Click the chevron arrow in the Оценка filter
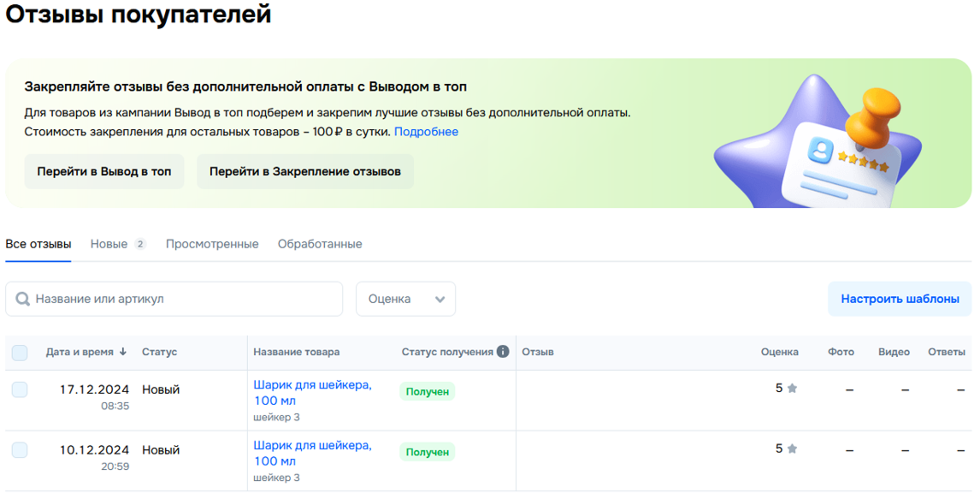The height and width of the screenshot is (499, 980). coord(440,300)
